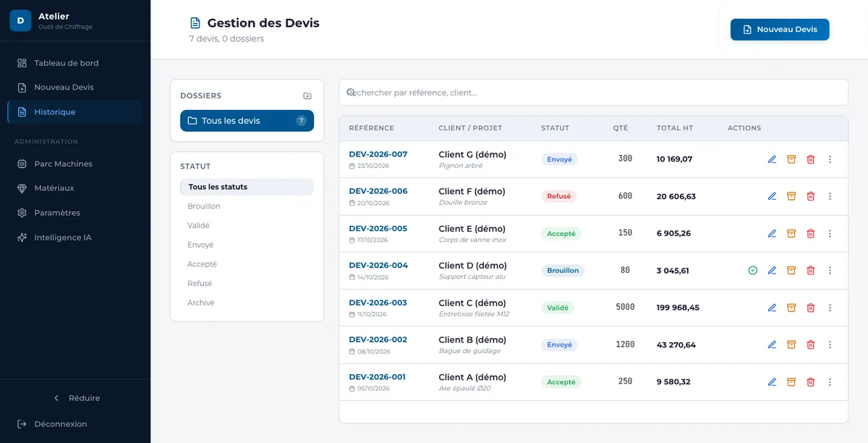
Task: Open quote link DEV-2026-007
Action: coord(378,154)
